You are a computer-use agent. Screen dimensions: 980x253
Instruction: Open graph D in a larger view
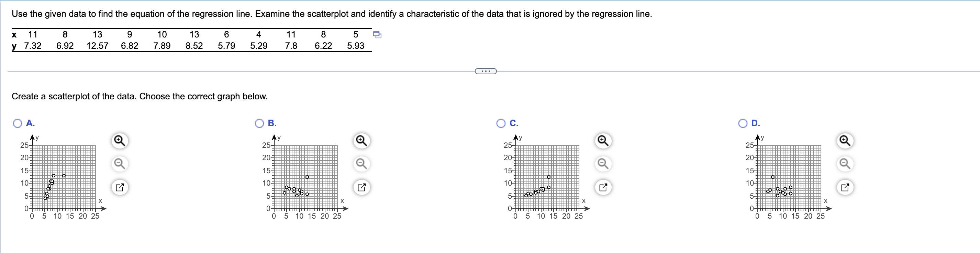[845, 188]
